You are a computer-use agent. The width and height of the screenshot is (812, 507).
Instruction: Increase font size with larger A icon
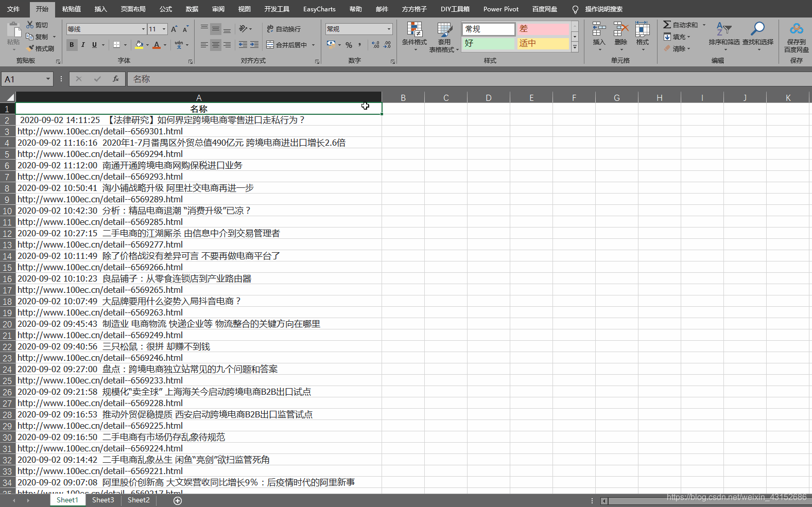click(174, 29)
